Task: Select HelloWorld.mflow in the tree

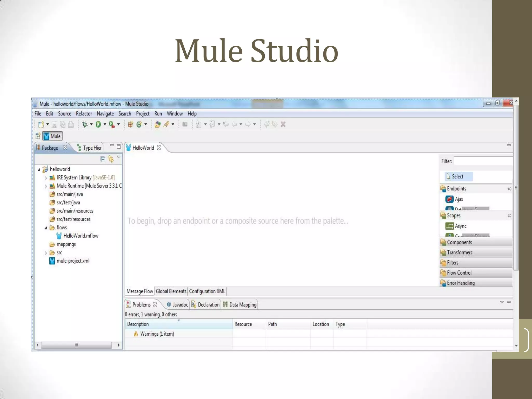Action: click(x=77, y=236)
